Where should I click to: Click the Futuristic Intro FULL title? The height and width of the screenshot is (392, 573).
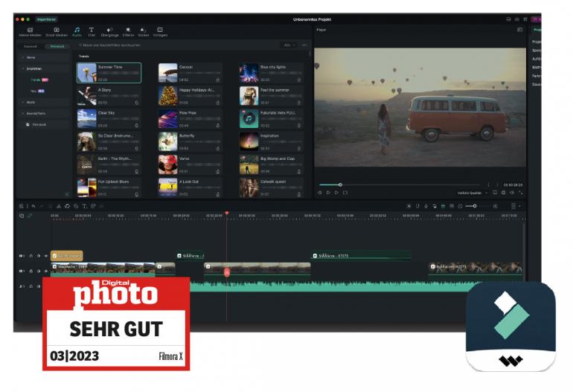click(x=278, y=113)
